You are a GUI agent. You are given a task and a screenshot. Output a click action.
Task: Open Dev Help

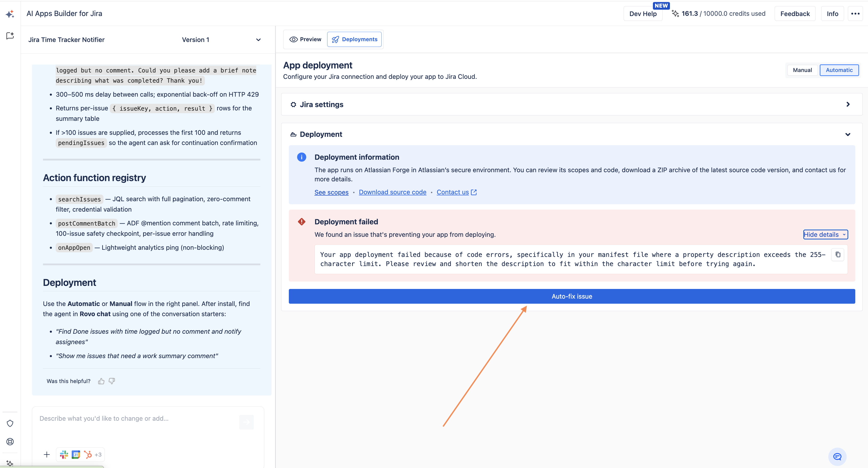643,14
